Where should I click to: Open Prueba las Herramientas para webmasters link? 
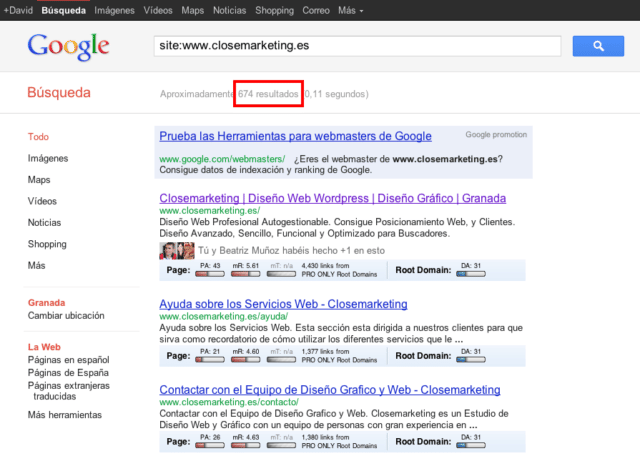(296, 136)
